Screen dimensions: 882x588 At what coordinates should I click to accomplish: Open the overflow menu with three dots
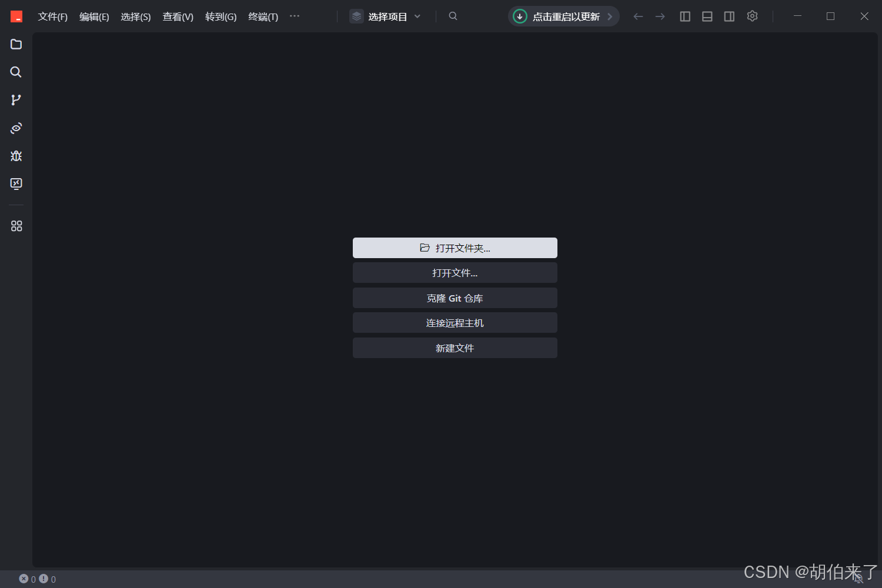tap(294, 16)
